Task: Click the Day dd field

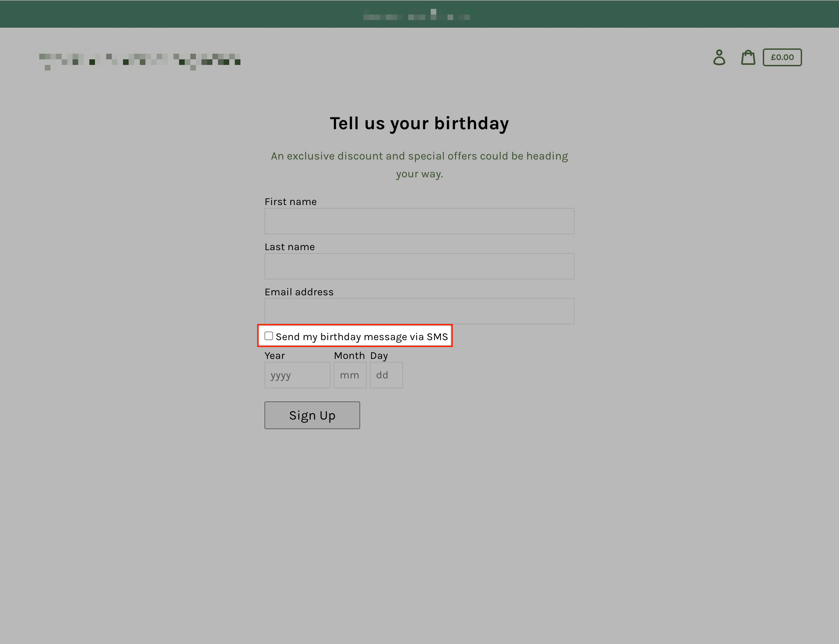Action: tap(386, 375)
